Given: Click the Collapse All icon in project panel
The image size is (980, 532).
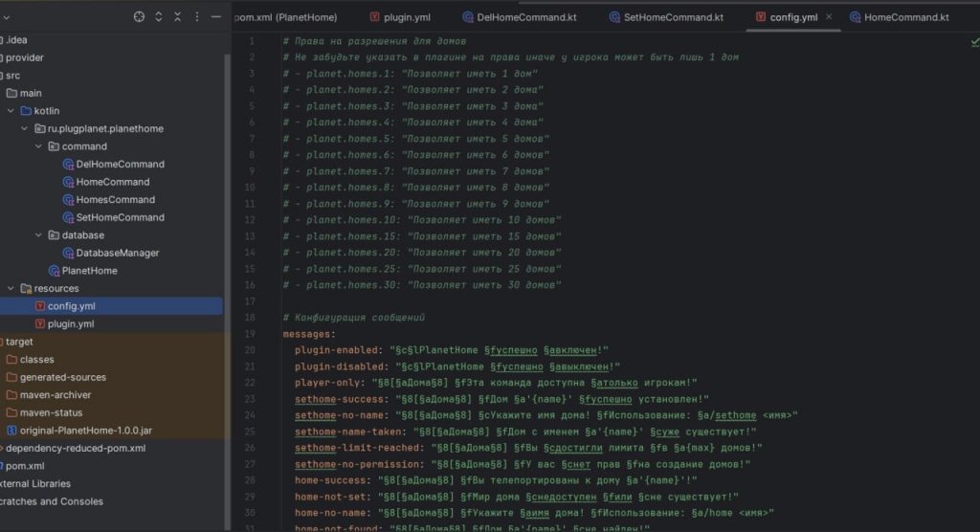Looking at the screenshot, I should coord(178,16).
